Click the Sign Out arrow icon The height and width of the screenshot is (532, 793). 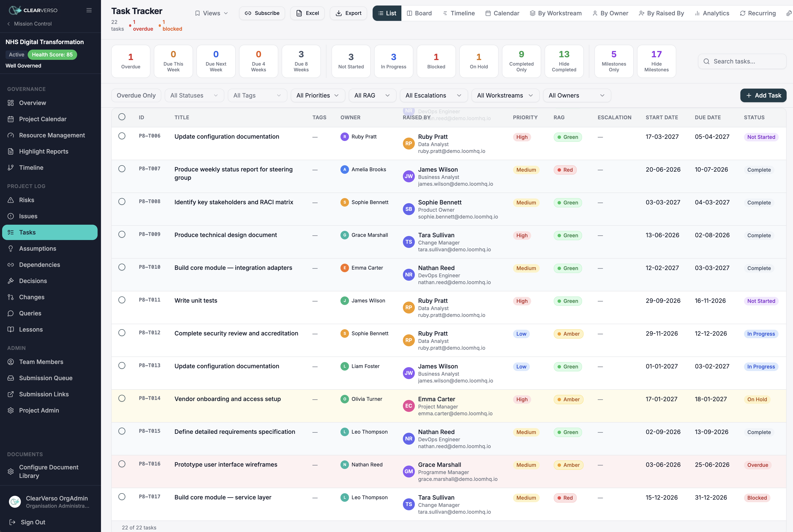[12, 522]
